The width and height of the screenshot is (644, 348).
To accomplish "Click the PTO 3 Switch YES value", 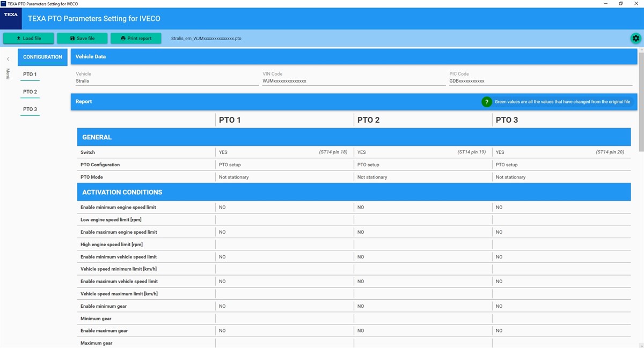I will (x=500, y=152).
